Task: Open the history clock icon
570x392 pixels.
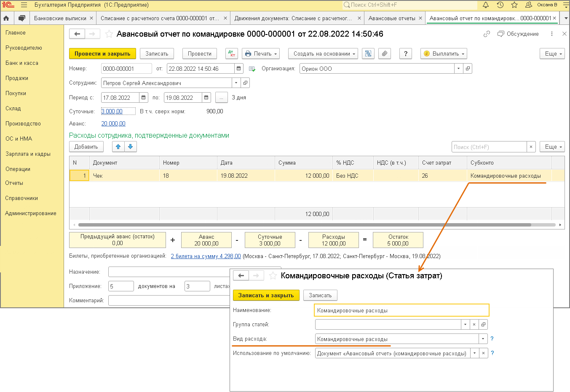Action: 500,5
